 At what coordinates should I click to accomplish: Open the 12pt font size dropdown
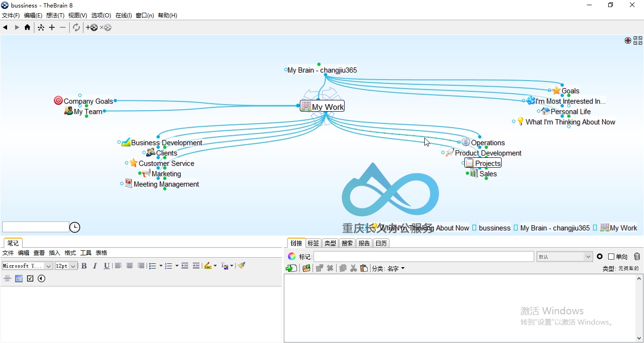(x=66, y=266)
